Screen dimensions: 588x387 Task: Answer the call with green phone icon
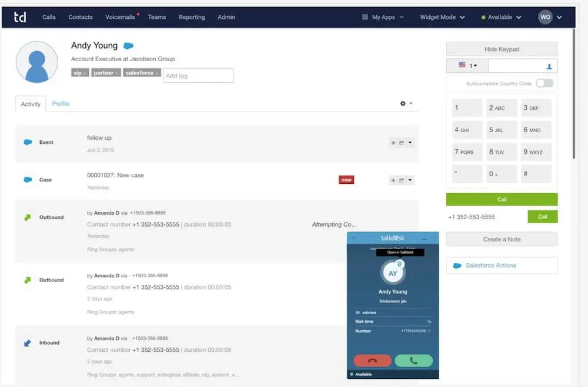pyautogui.click(x=413, y=360)
